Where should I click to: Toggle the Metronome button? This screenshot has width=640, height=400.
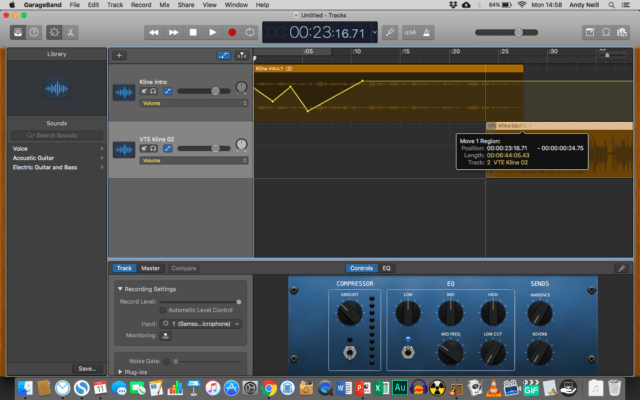click(427, 32)
